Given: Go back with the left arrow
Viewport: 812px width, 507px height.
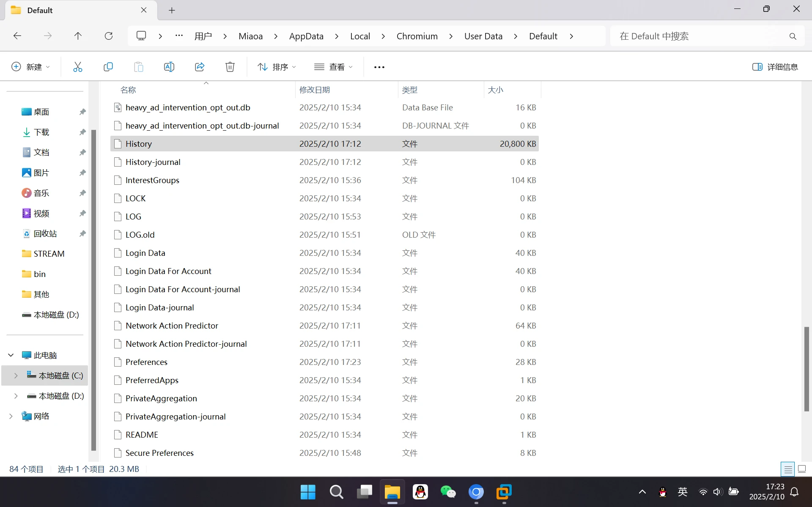Looking at the screenshot, I should click(17, 36).
